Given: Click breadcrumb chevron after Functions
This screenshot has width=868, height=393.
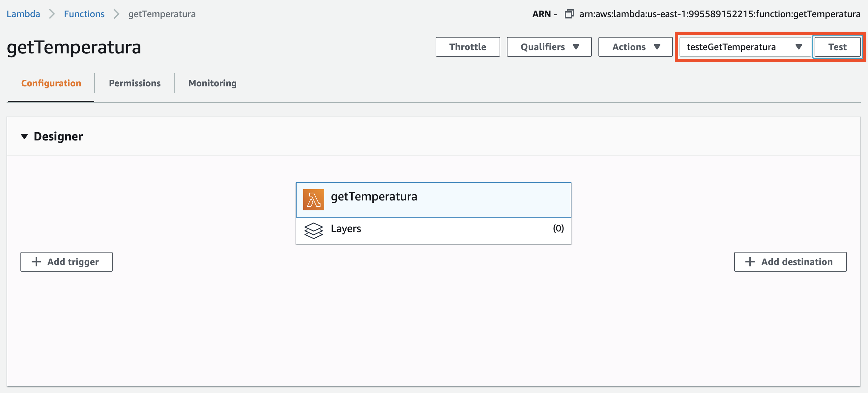Looking at the screenshot, I should tap(116, 14).
